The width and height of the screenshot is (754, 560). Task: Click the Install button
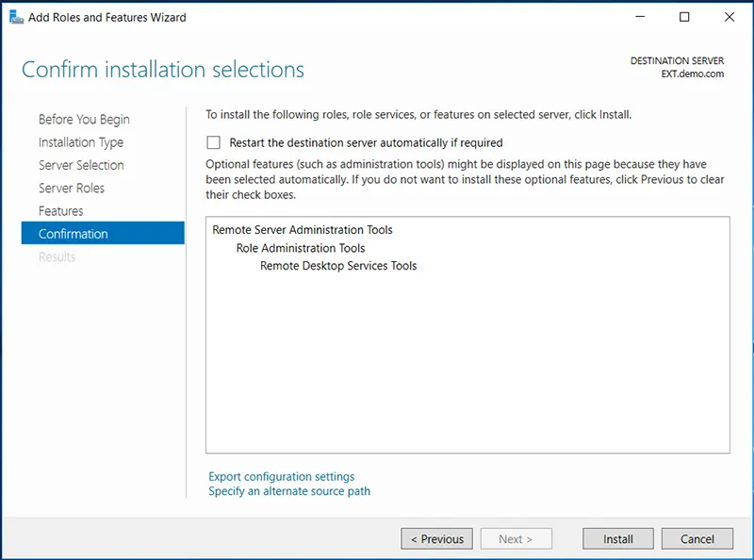618,539
